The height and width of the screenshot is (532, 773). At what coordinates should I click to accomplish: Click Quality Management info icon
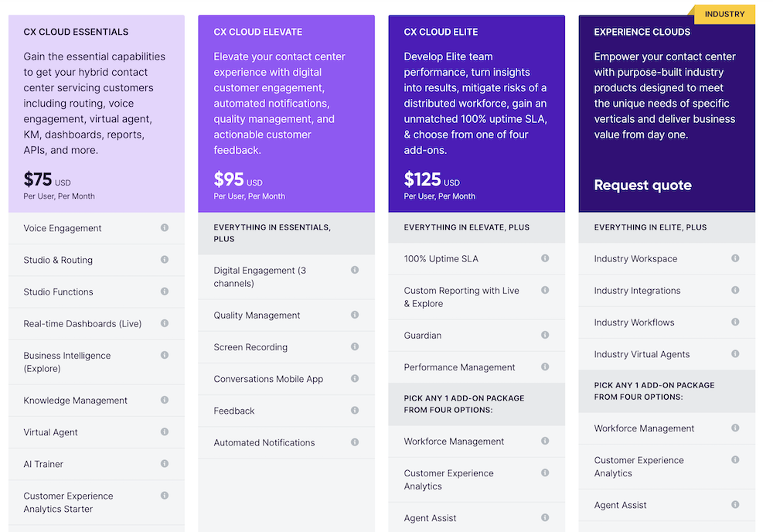point(355,315)
